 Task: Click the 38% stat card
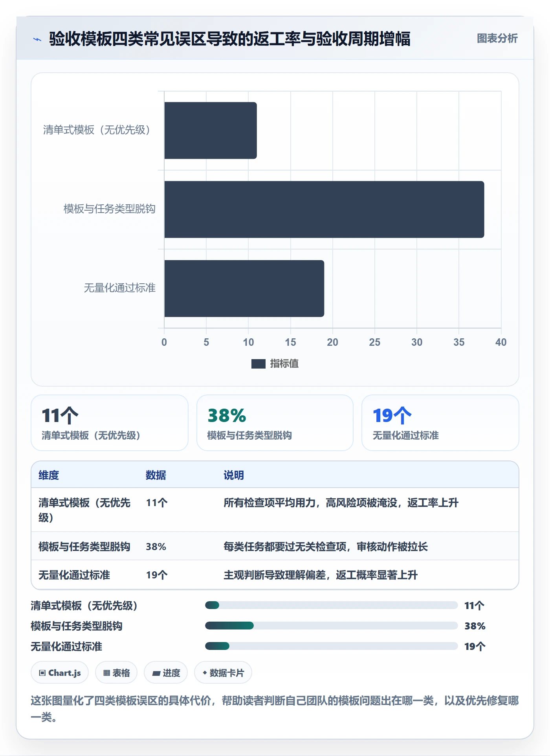click(x=275, y=423)
